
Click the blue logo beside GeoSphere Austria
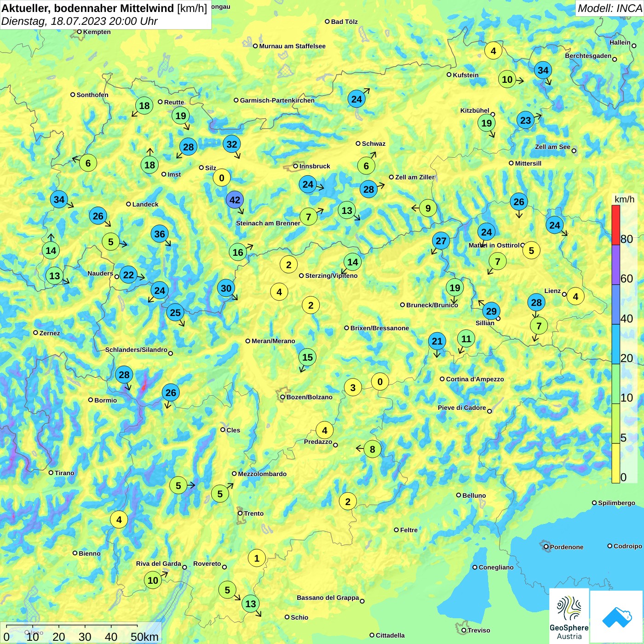tap(616, 617)
